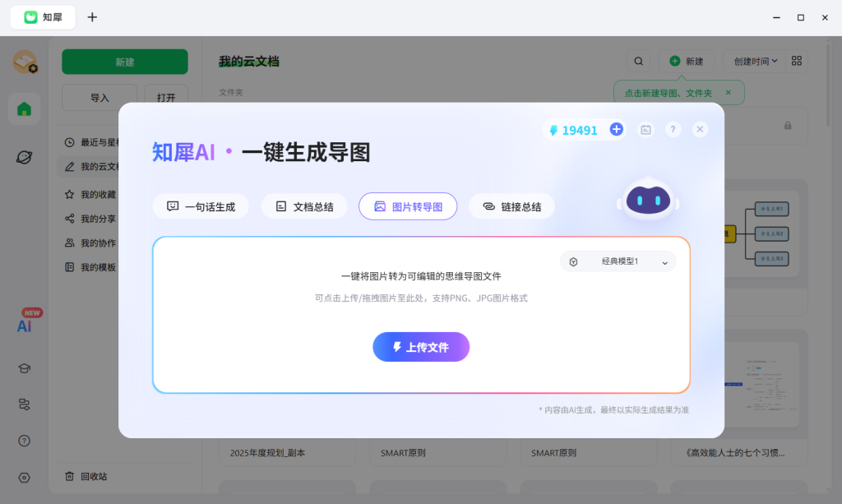This screenshot has width=842, height=504.
Task: Open 我的收藏 in sidebar
Action: tap(90, 194)
